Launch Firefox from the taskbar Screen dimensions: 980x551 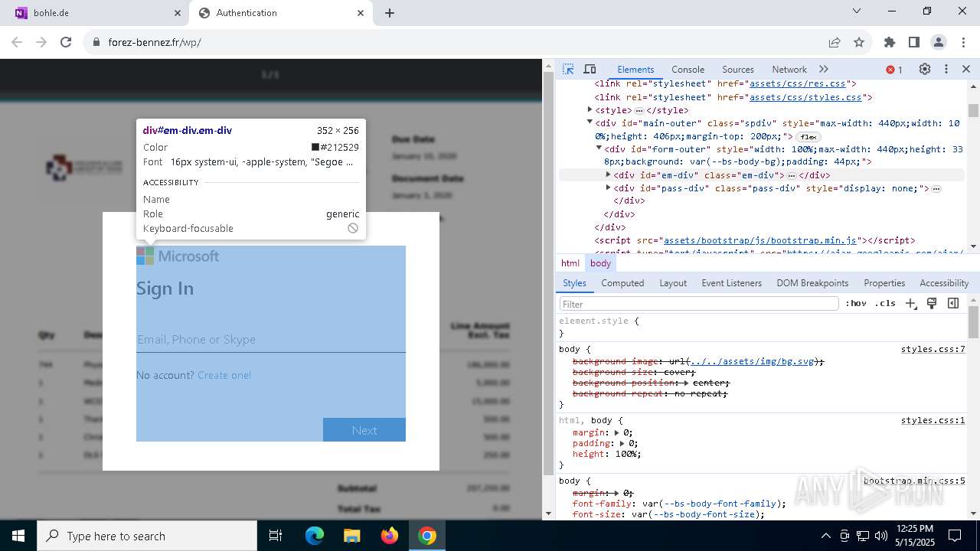390,536
